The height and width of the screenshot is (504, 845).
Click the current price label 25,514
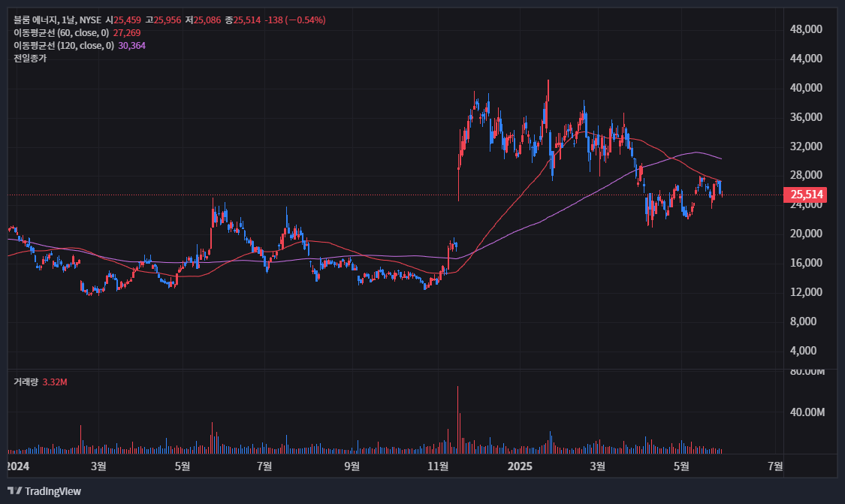point(806,195)
